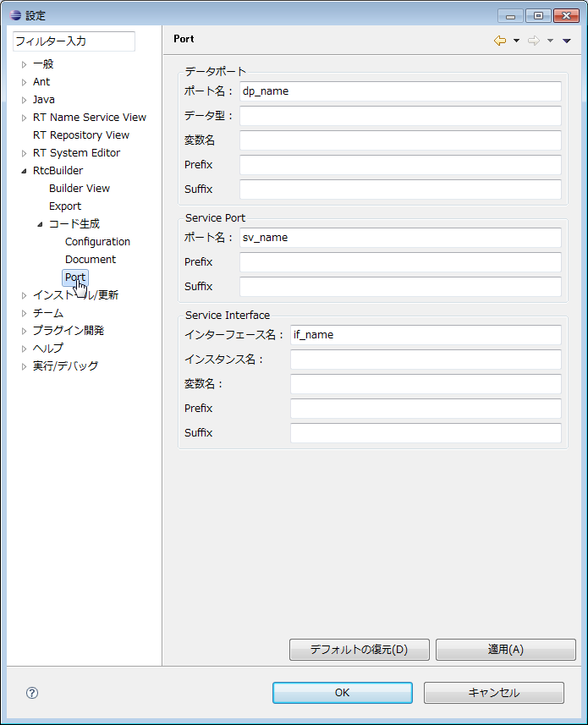
Task: Select the Document preference page
Action: 91,260
